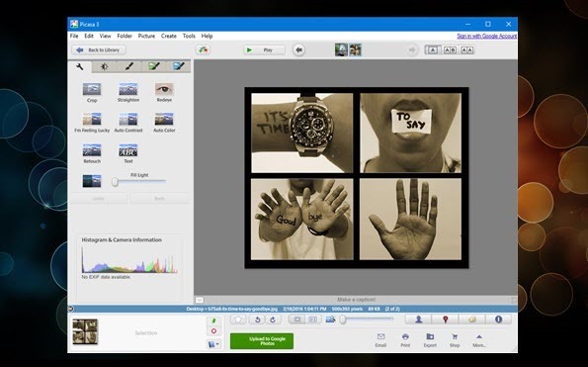Screen dimensions: 588x367
Task: Add star to the photo
Action: (238, 320)
